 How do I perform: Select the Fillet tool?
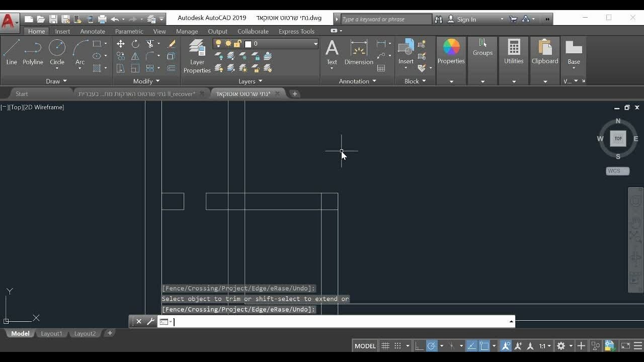coord(150,56)
